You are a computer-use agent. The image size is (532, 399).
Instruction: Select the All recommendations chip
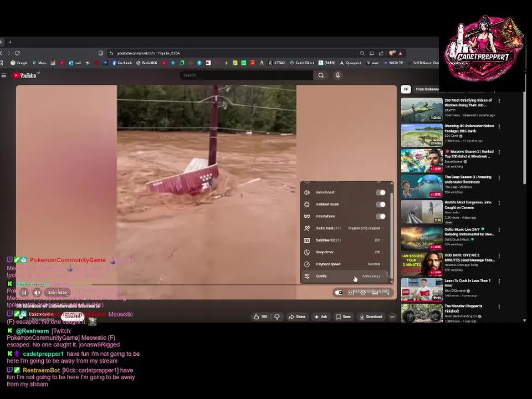tap(406, 89)
